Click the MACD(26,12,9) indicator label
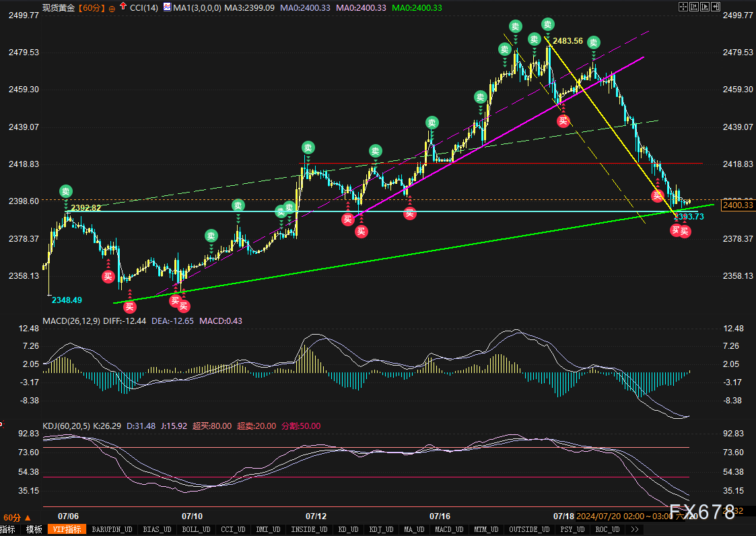 [71, 321]
